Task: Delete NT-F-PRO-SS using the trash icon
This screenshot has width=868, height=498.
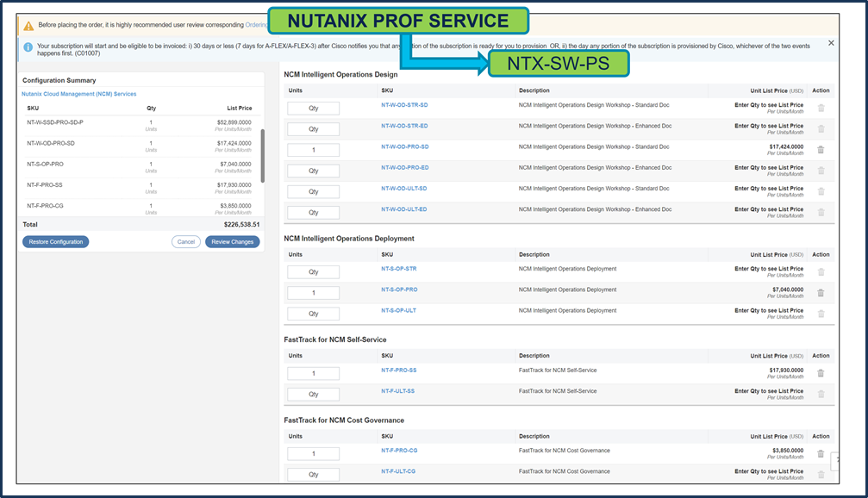Action: tap(821, 374)
